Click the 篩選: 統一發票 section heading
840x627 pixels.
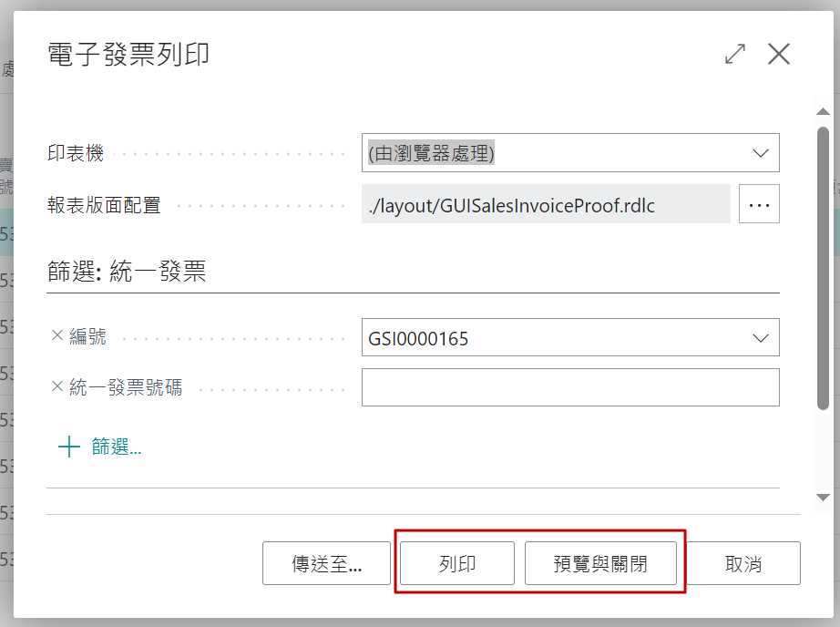pos(127,272)
